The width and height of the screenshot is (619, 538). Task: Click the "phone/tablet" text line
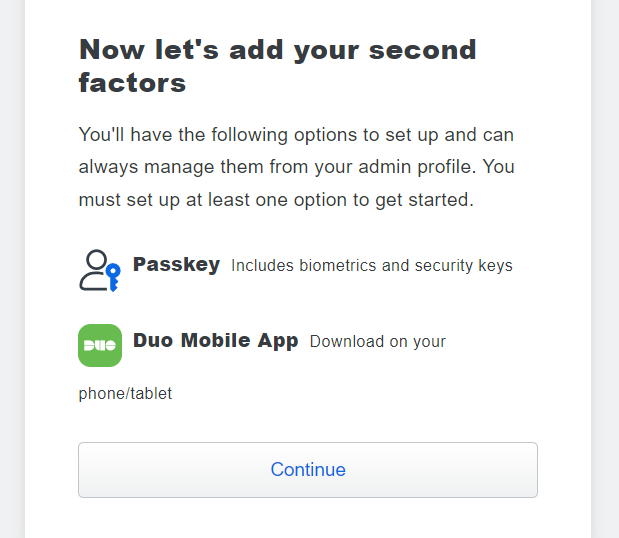[125, 394]
